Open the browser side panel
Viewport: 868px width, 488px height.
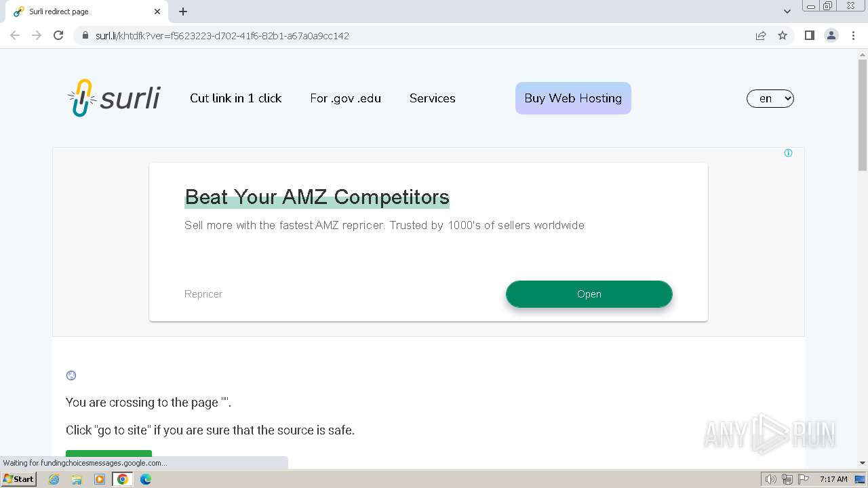click(x=810, y=35)
